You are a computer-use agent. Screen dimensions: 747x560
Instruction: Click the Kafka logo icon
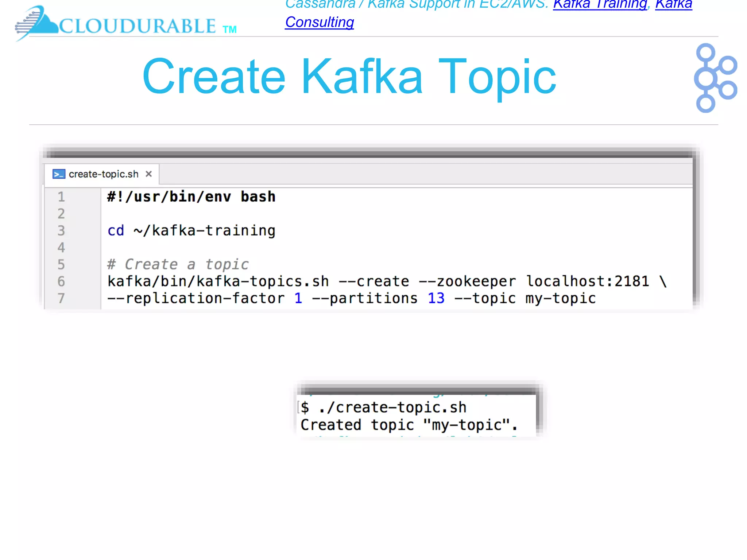coord(715,78)
